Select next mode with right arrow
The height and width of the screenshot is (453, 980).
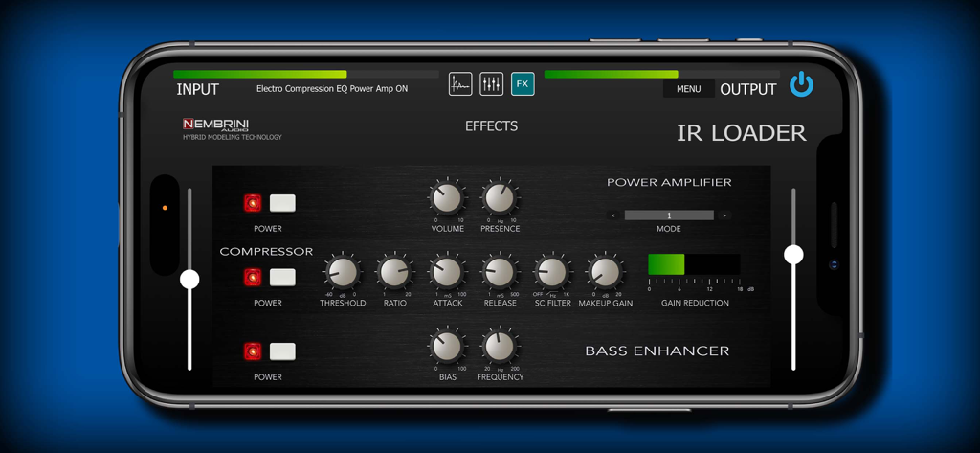click(724, 215)
